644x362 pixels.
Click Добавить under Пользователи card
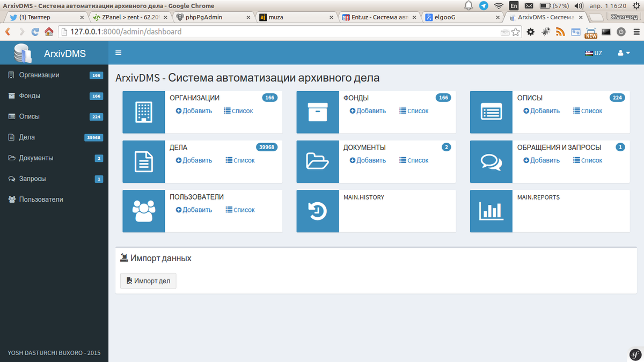point(194,210)
